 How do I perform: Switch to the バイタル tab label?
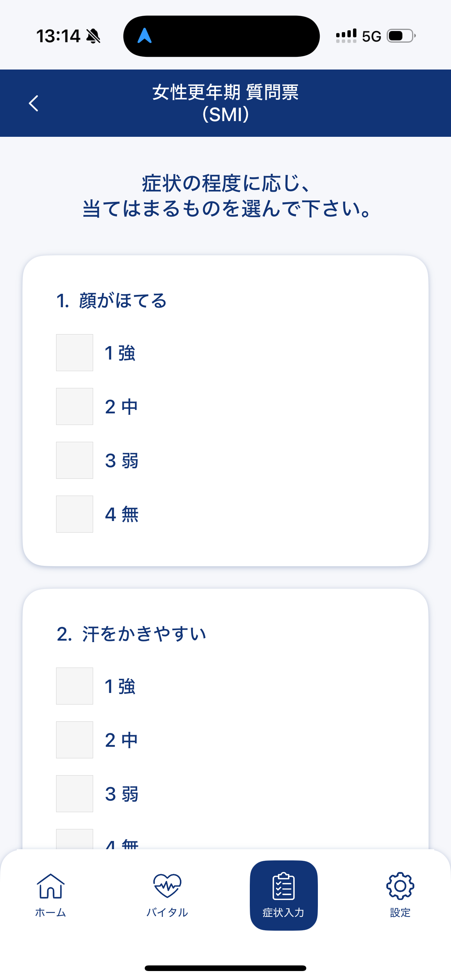(167, 912)
